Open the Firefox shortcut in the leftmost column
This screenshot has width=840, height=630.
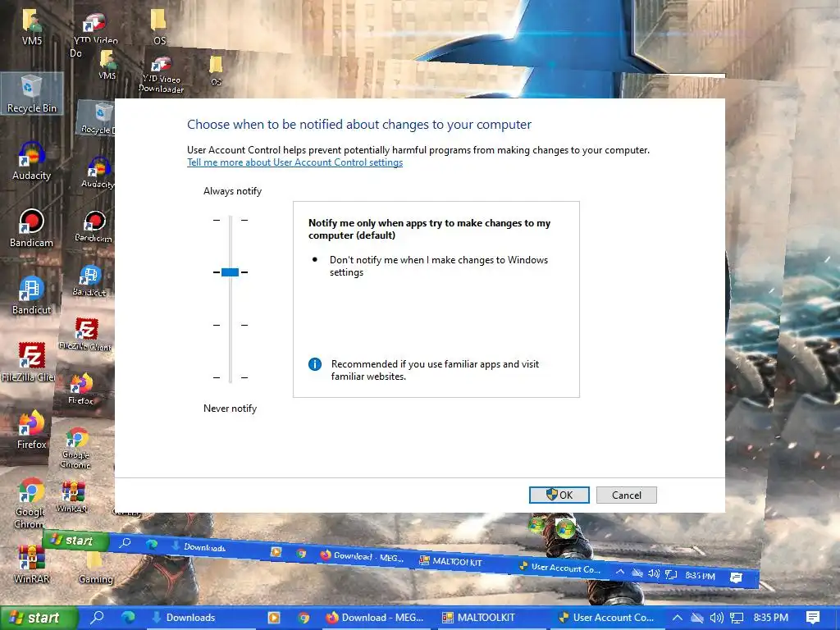click(x=31, y=430)
